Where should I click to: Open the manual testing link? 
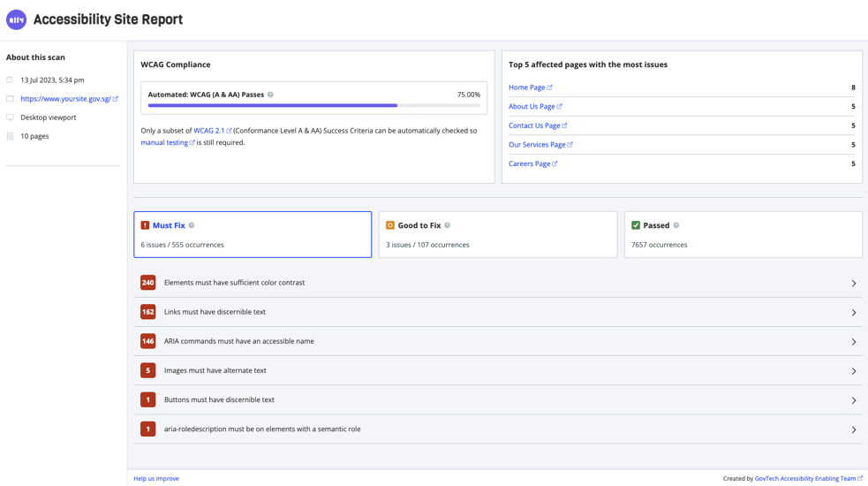tap(164, 142)
